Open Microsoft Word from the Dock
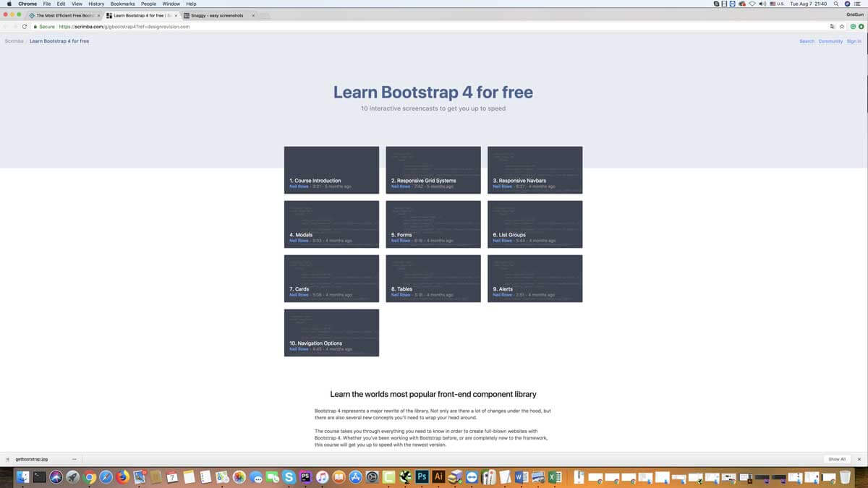Screen dimensions: 868x488 pos(522,477)
